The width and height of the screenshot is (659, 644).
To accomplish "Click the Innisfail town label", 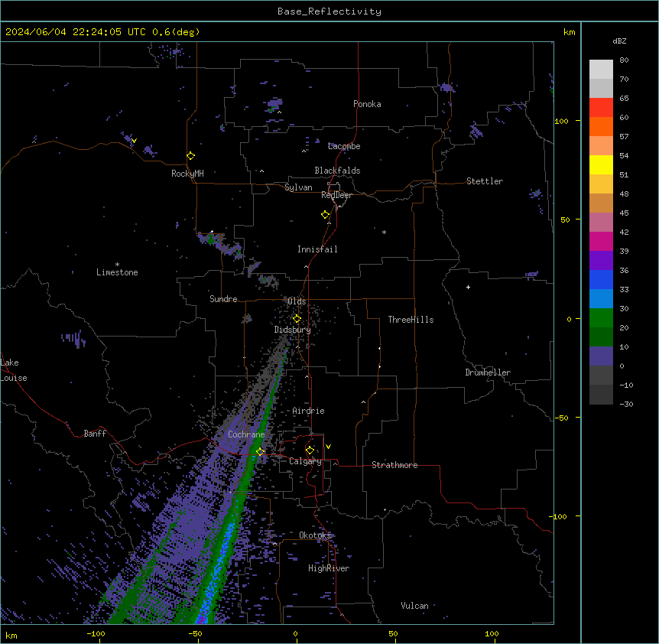I will tap(317, 249).
